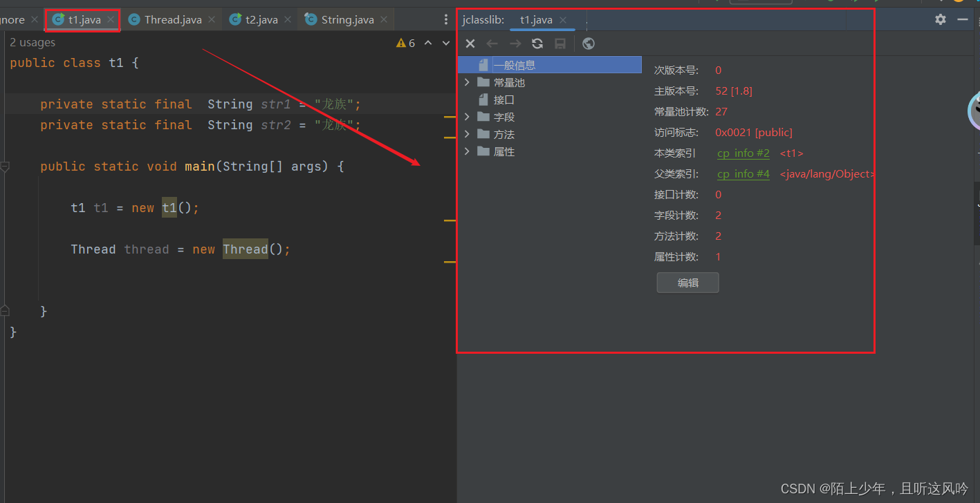Click the 编辑 button
Image resolution: width=980 pixels, height=503 pixels.
point(688,283)
